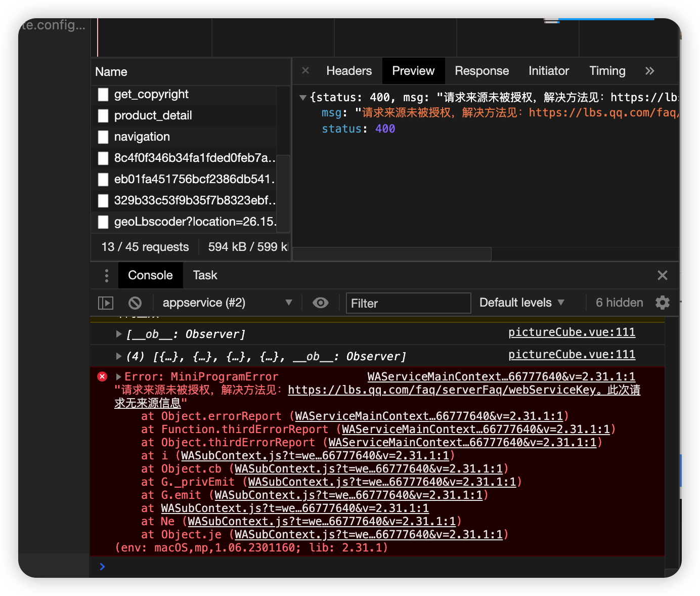This screenshot has height=596, width=700.
Task: Open G.emit WASubContext source link
Action: point(348,495)
